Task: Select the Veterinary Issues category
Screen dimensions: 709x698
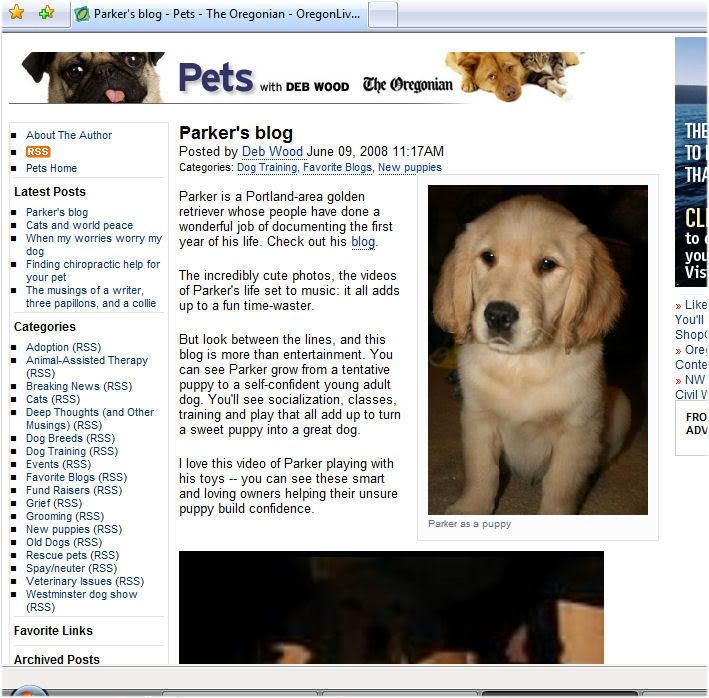Action: (x=68, y=581)
